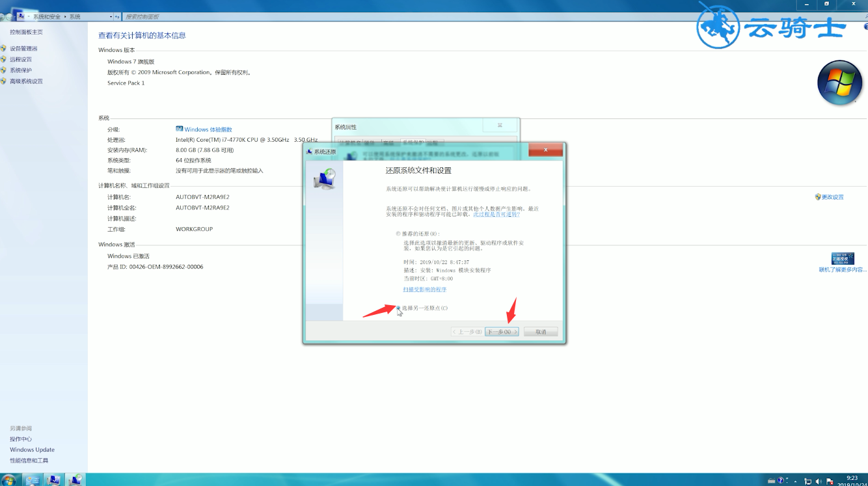Image resolution: width=868 pixels, height=486 pixels.
Task: Click the Windows logo orb in the system panel
Action: pos(839,83)
